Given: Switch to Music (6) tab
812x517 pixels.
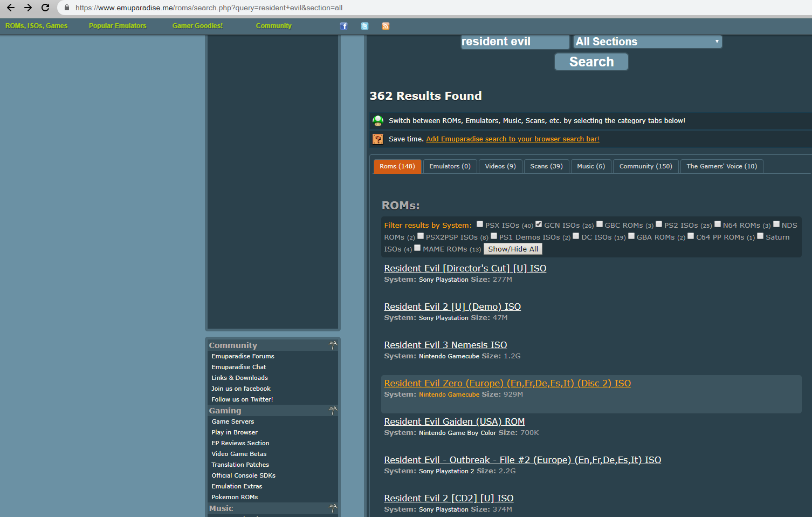Looking at the screenshot, I should [591, 166].
